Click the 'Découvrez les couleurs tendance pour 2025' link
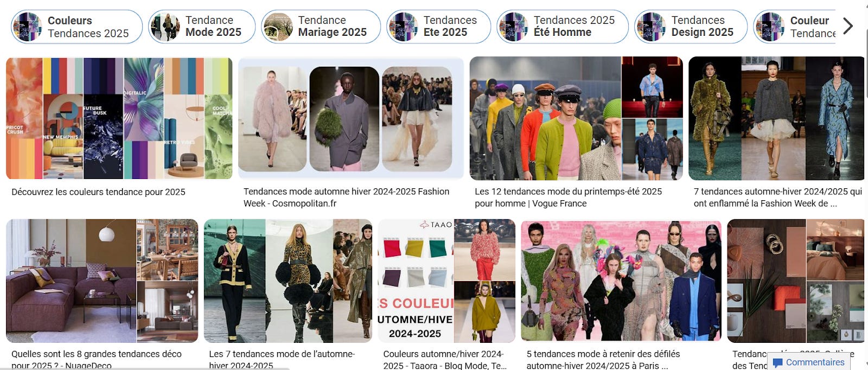 (98, 192)
